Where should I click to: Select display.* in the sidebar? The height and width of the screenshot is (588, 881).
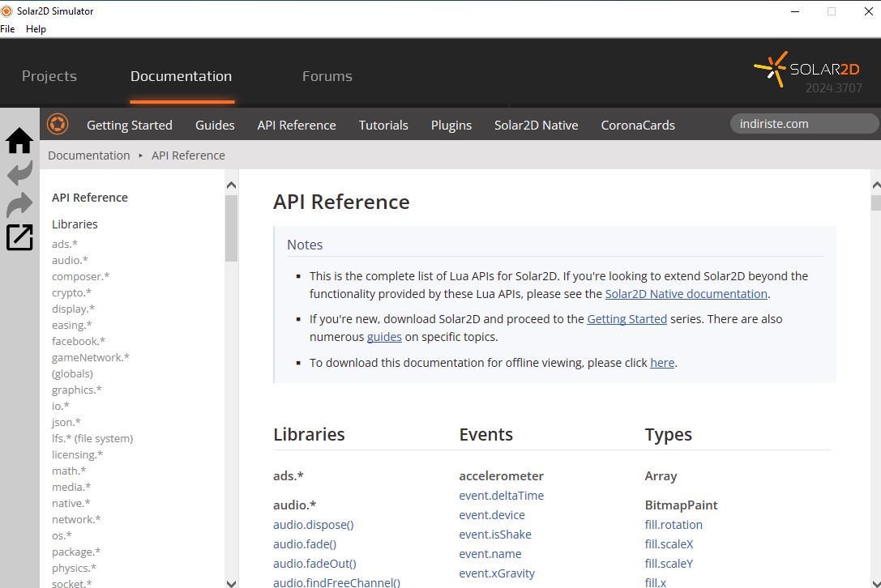point(73,309)
